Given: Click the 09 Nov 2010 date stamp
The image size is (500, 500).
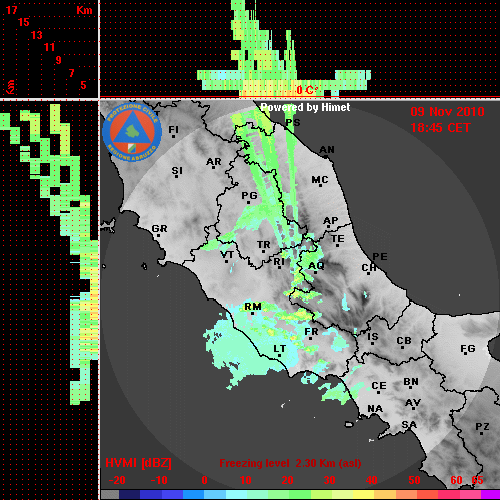Looking at the screenshot, I should click(x=447, y=112).
